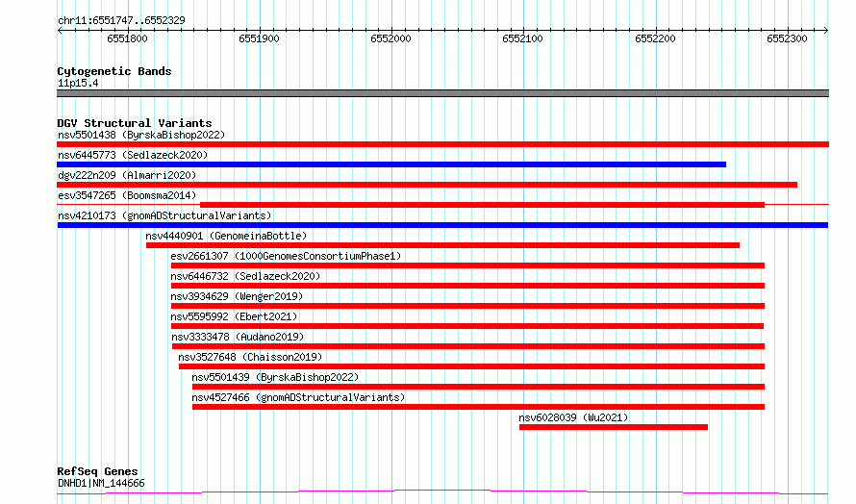
Task: Click the gray 11p15.4 cytogenetic band bar
Action: [442, 93]
